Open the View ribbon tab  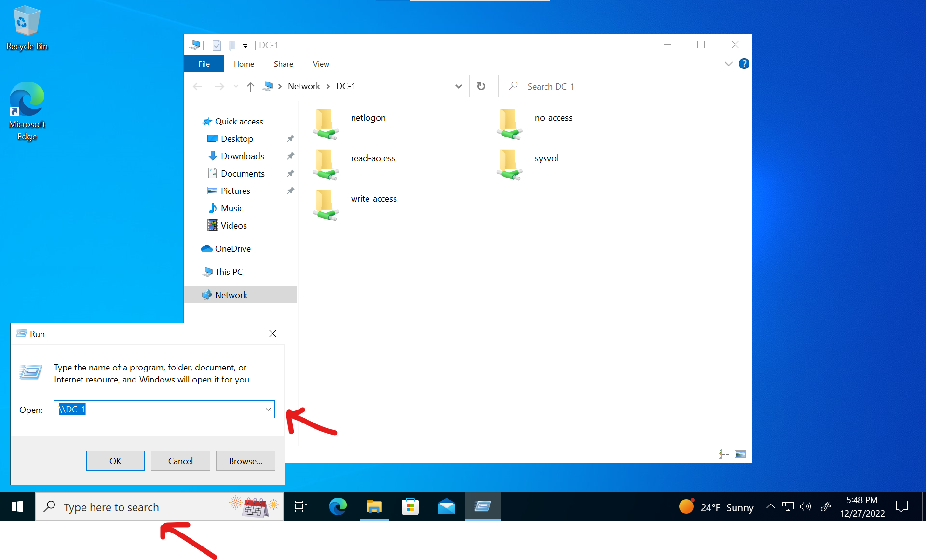(x=321, y=64)
